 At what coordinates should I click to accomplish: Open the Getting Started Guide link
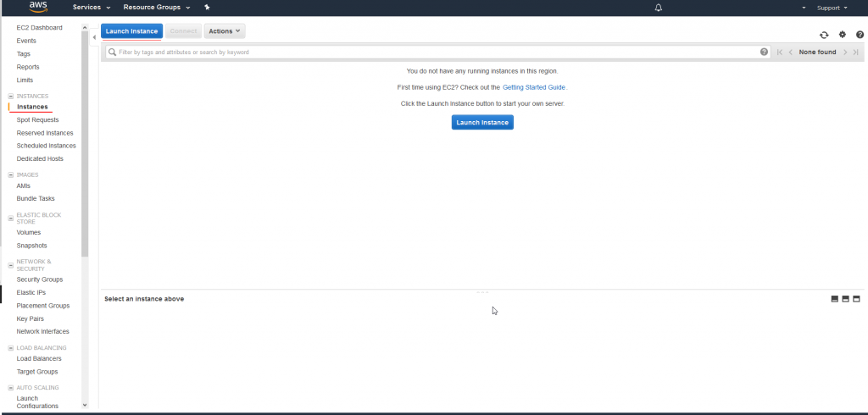534,87
